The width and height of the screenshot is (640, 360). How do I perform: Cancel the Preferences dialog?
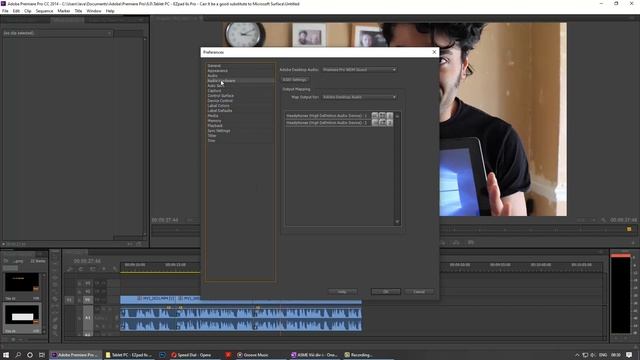pyautogui.click(x=419, y=292)
